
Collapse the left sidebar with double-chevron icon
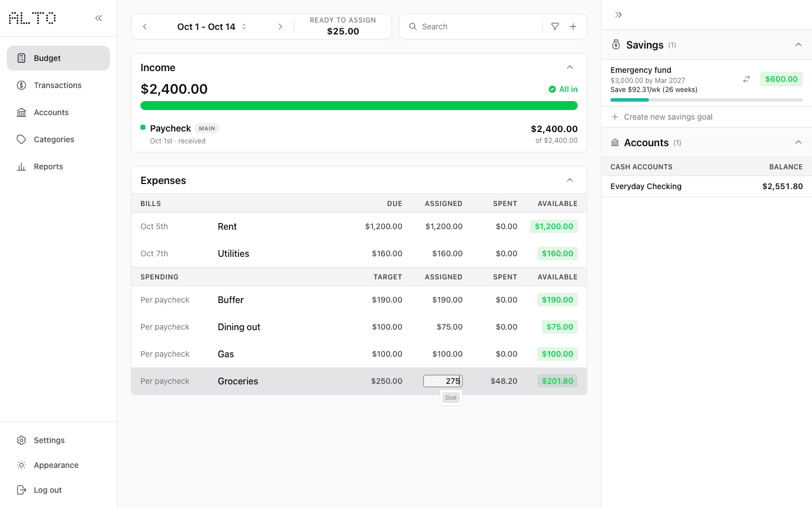[99, 18]
